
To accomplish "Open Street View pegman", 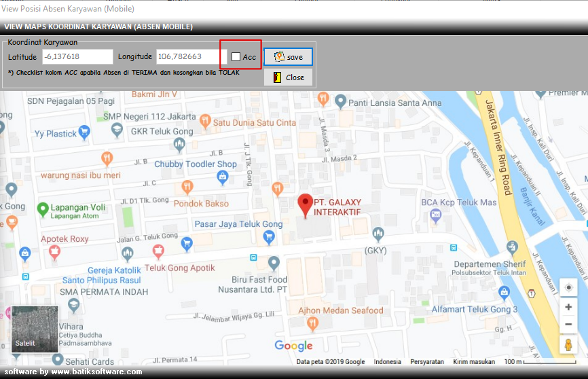I will 568,345.
